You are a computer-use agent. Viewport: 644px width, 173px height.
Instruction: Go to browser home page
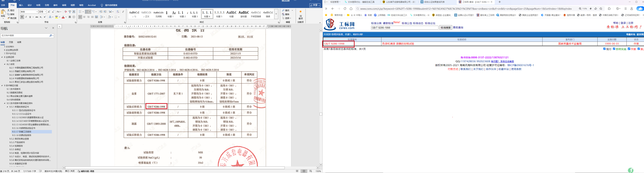pos(351,8)
